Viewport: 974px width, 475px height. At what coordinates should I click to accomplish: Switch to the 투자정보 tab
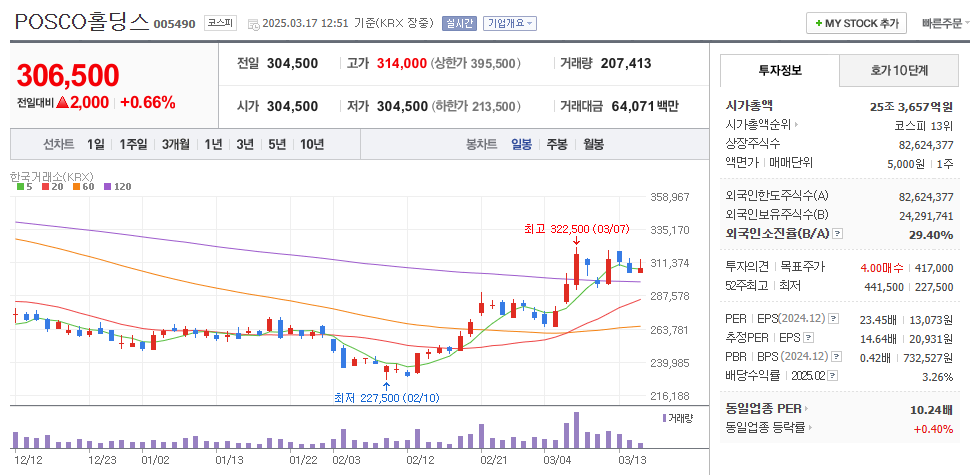click(x=780, y=70)
